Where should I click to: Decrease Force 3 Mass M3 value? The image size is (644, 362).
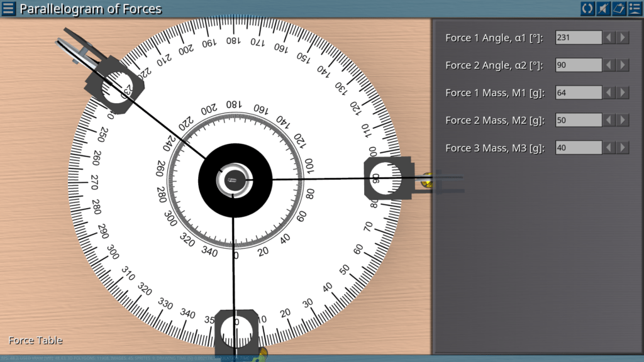click(x=609, y=148)
